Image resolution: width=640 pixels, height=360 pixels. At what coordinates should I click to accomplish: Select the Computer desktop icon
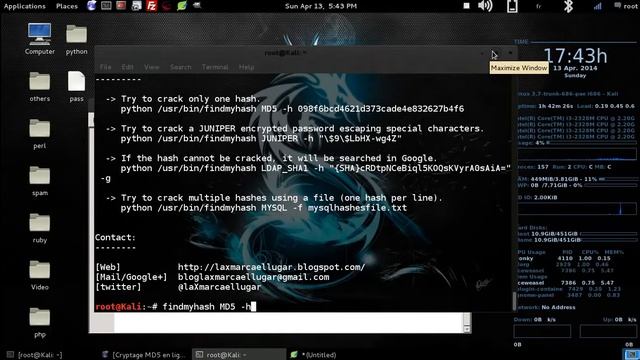[40, 39]
